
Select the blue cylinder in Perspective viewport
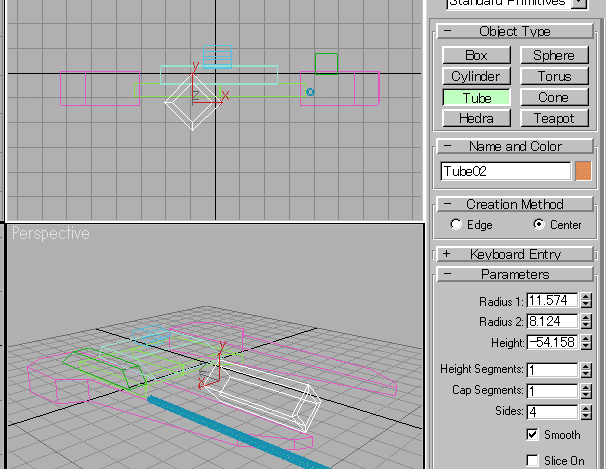click(240, 435)
